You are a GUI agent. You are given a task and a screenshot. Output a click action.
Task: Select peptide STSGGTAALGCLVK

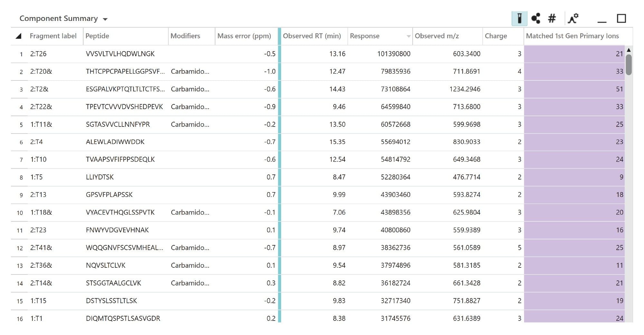pyautogui.click(x=113, y=283)
